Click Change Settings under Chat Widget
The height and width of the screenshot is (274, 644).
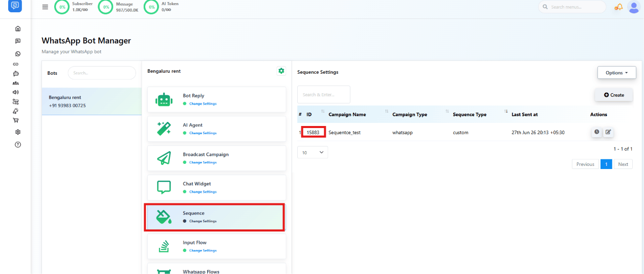tap(203, 192)
